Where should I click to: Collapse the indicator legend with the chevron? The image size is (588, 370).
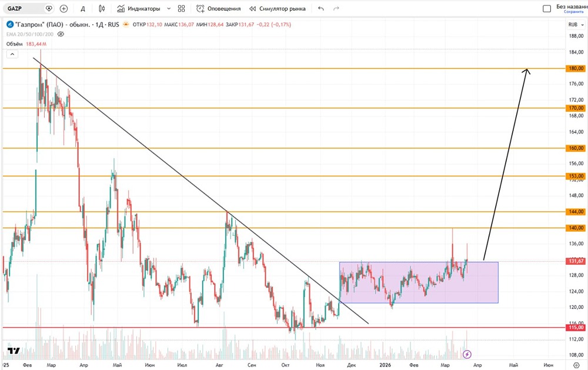(x=12, y=54)
